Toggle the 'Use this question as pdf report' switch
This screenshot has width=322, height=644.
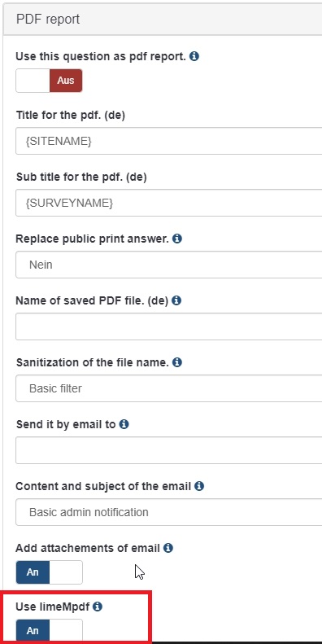pyautogui.click(x=50, y=81)
